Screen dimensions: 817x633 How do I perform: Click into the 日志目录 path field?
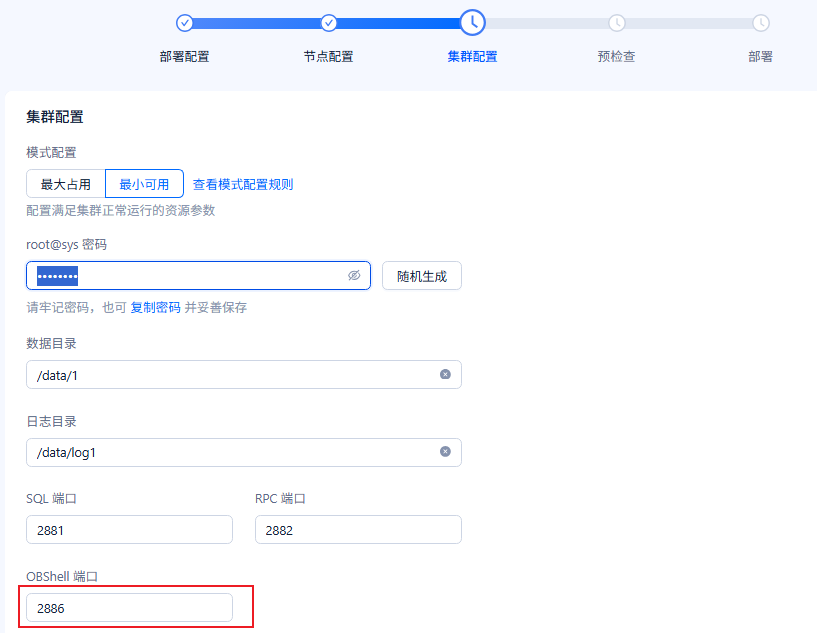pyautogui.click(x=244, y=452)
